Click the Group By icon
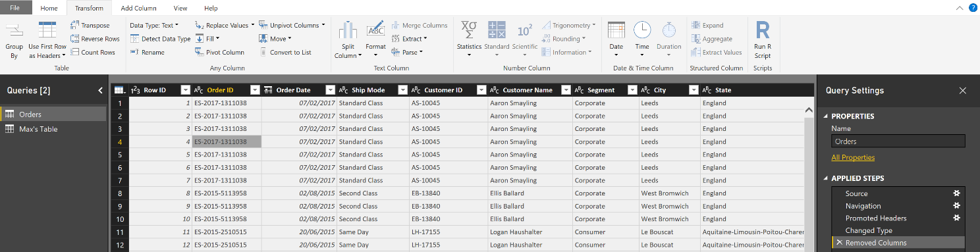The image size is (980, 252). tap(14, 41)
